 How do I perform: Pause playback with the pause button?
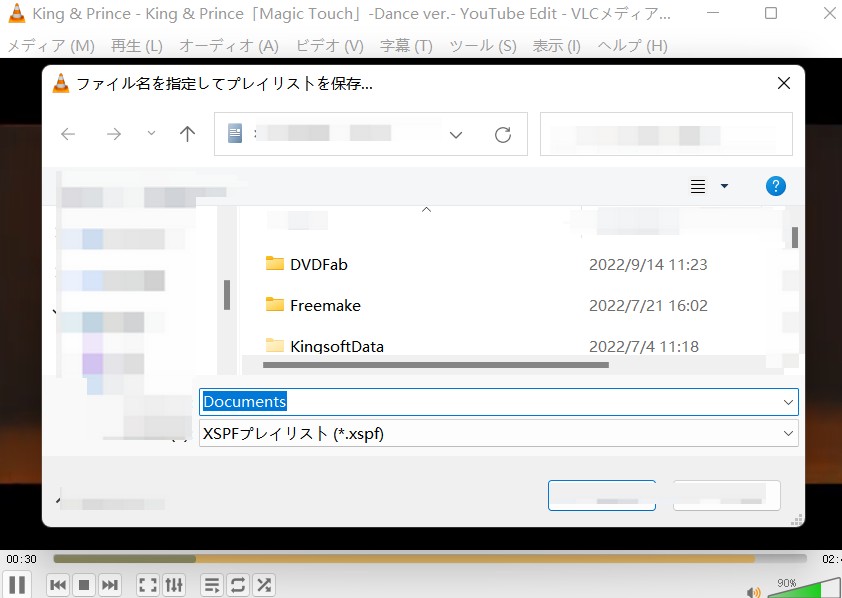coord(17,585)
